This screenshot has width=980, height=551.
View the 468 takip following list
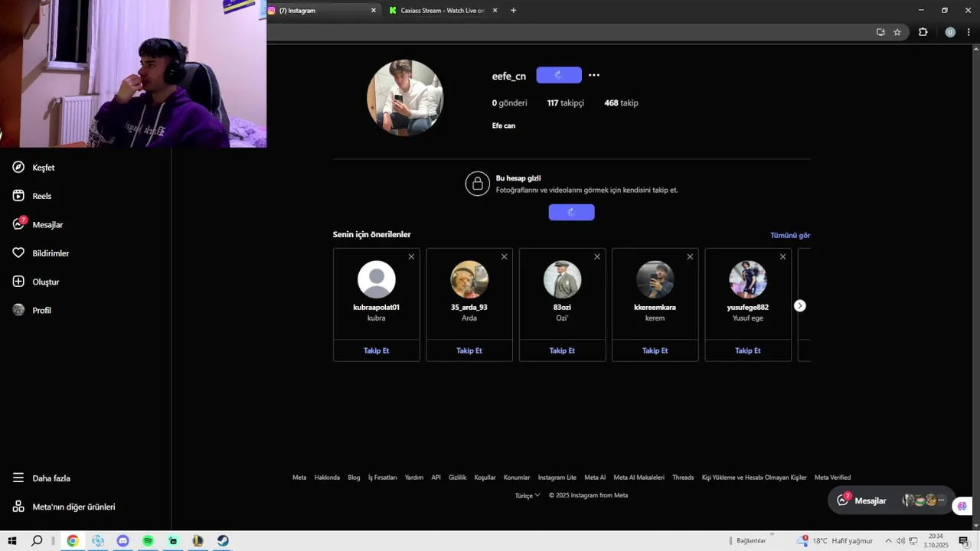point(621,103)
